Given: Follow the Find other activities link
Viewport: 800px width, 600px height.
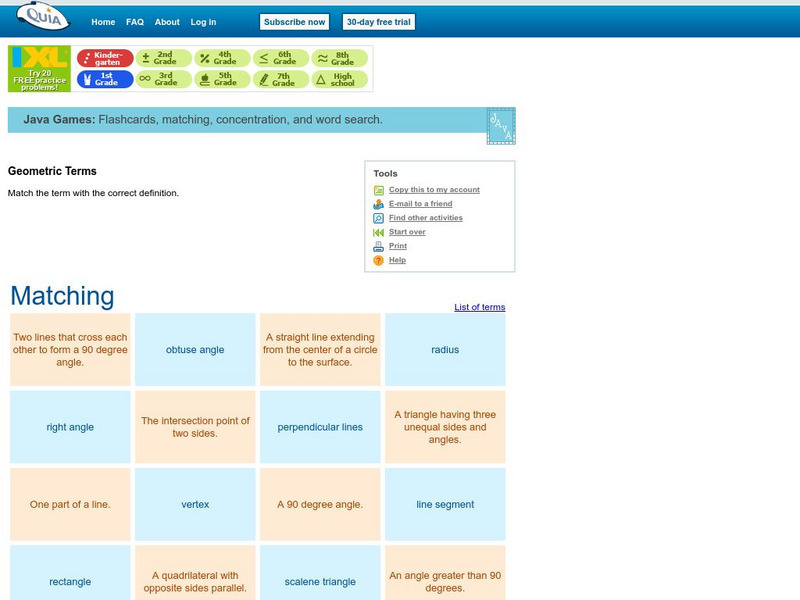Looking at the screenshot, I should coord(426,217).
